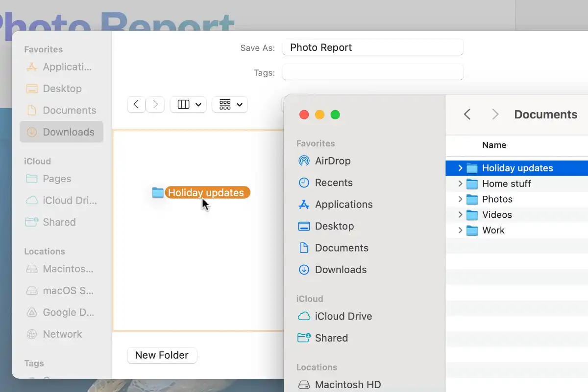Sort by Name column header

coord(494,145)
